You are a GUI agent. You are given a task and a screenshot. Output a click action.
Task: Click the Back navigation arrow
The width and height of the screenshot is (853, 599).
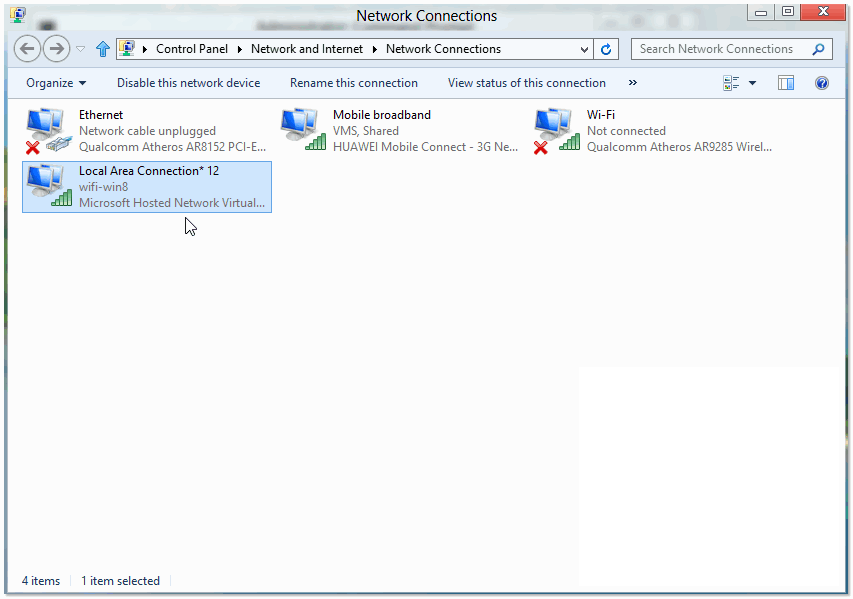click(x=28, y=48)
